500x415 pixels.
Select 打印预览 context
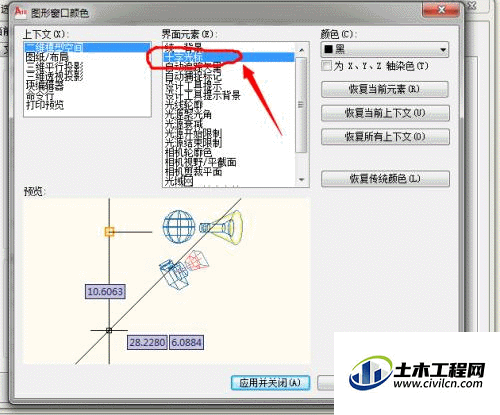[x=87, y=105]
